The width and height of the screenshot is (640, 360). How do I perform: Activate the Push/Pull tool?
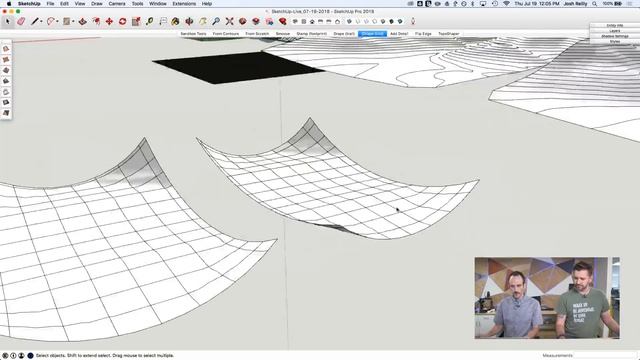[83, 21]
